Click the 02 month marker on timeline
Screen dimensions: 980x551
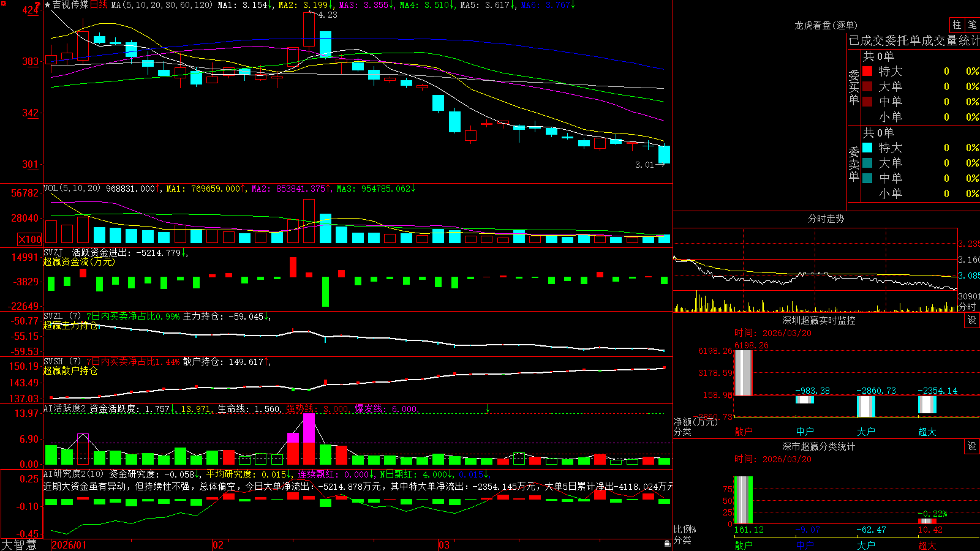click(218, 545)
